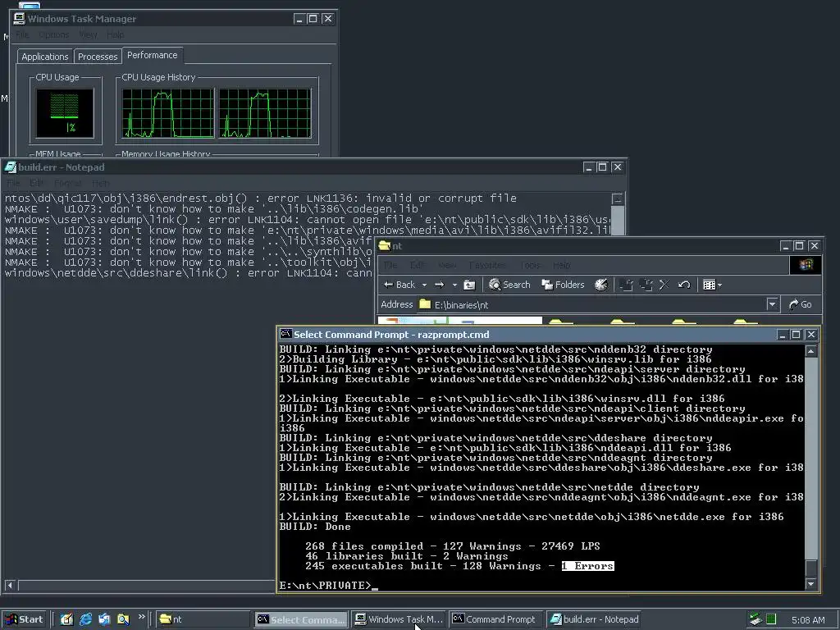Click the Command Prompt scroll down arrow
Image resolution: width=840 pixels, height=630 pixels.
[x=811, y=584]
